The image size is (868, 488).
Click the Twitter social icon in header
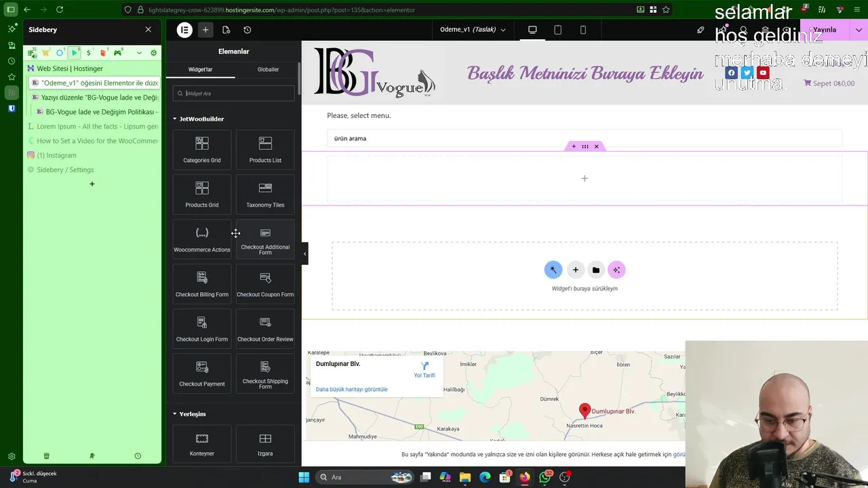tap(747, 73)
